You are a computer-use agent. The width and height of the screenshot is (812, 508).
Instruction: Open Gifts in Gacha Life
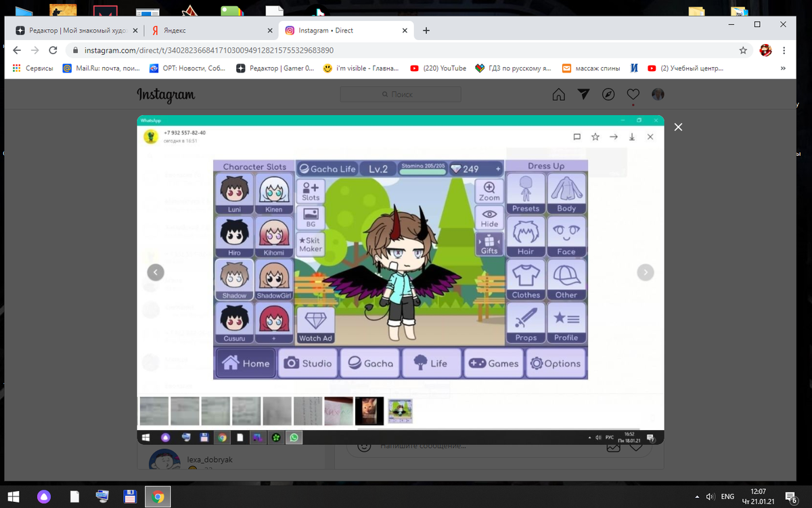click(489, 244)
